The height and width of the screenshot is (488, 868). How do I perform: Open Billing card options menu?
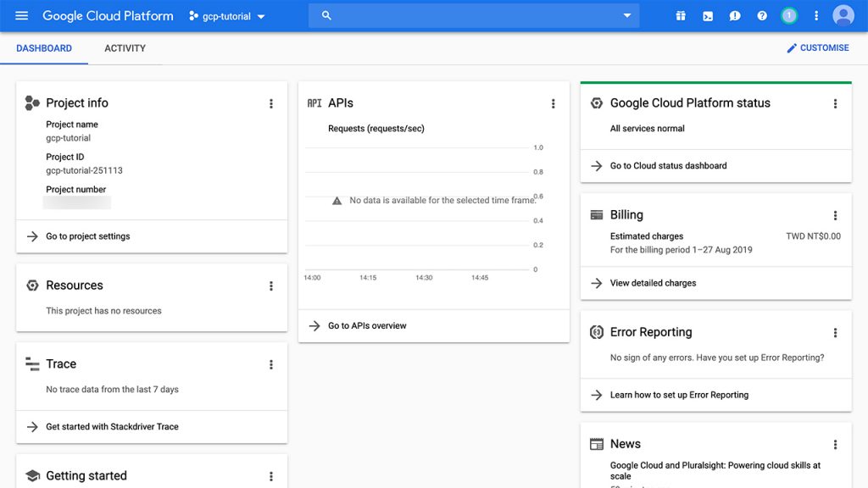[x=835, y=215]
